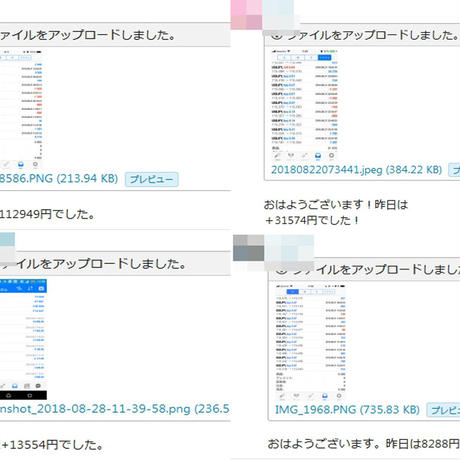Select the message text +13554円でした。

(x=52, y=445)
